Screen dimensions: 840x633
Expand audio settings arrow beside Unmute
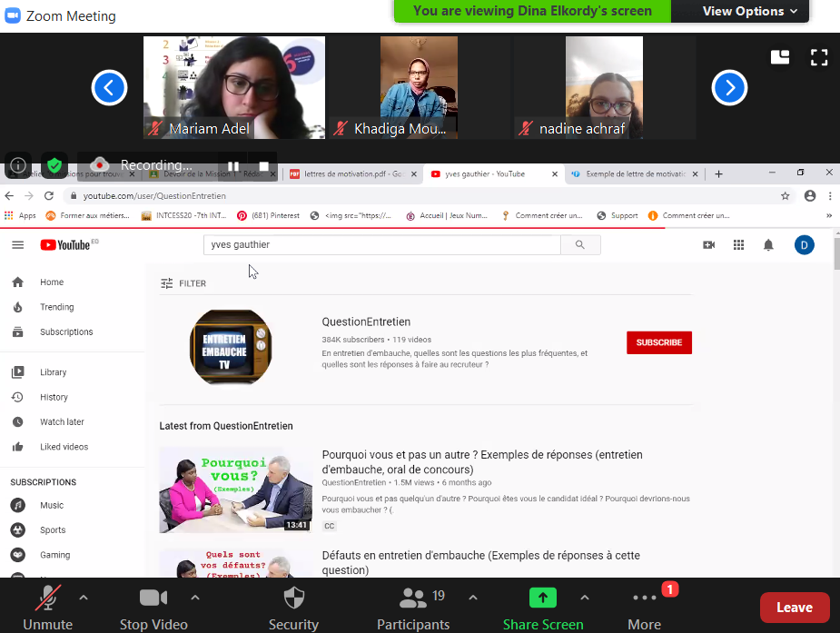click(84, 598)
